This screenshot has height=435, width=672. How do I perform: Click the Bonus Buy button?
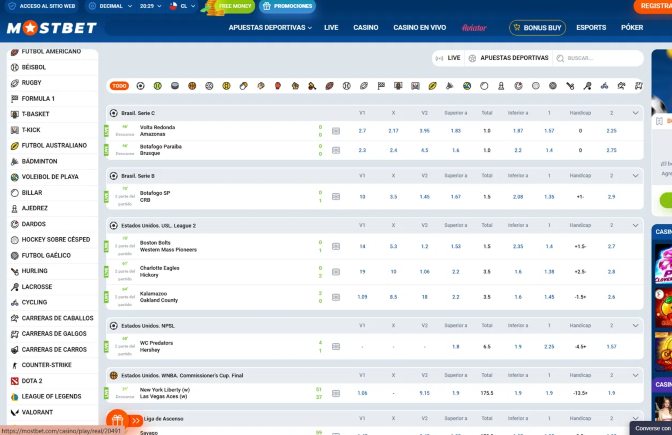coord(537,27)
